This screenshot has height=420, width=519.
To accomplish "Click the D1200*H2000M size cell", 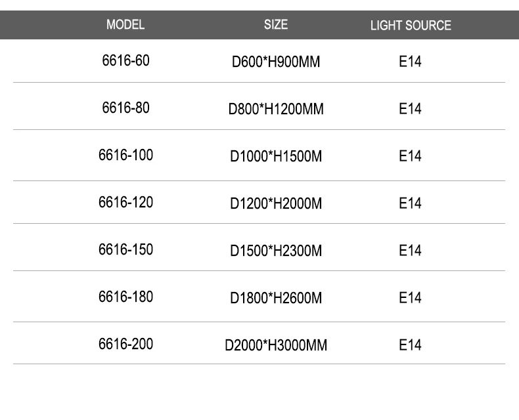I will pyautogui.click(x=276, y=204).
